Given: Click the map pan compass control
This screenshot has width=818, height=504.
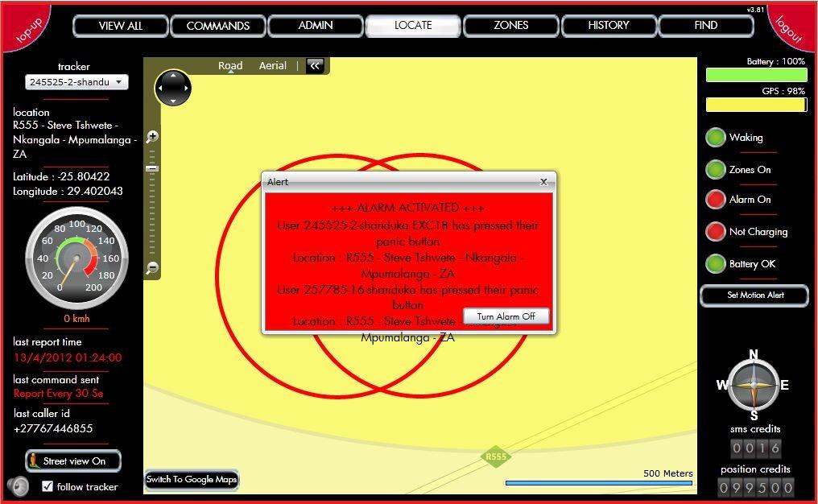Looking at the screenshot, I should tap(173, 88).
